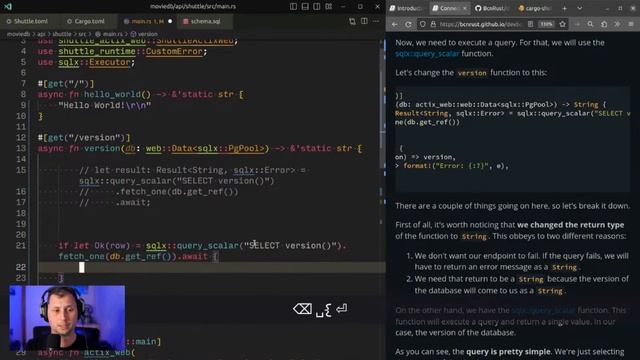Screen dimensions: 640x360
Task: Switch to the Cargo.toml editor tab
Action: (86, 21)
